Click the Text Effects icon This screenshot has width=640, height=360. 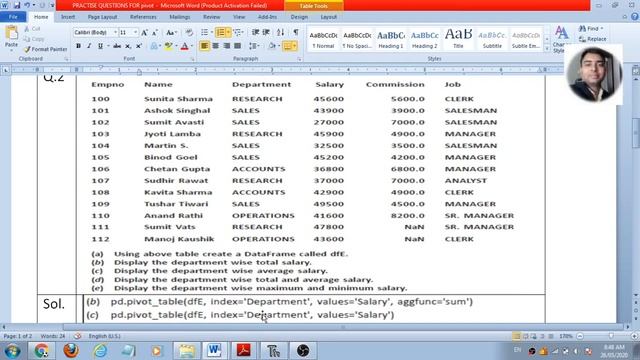pyautogui.click(x=154, y=46)
